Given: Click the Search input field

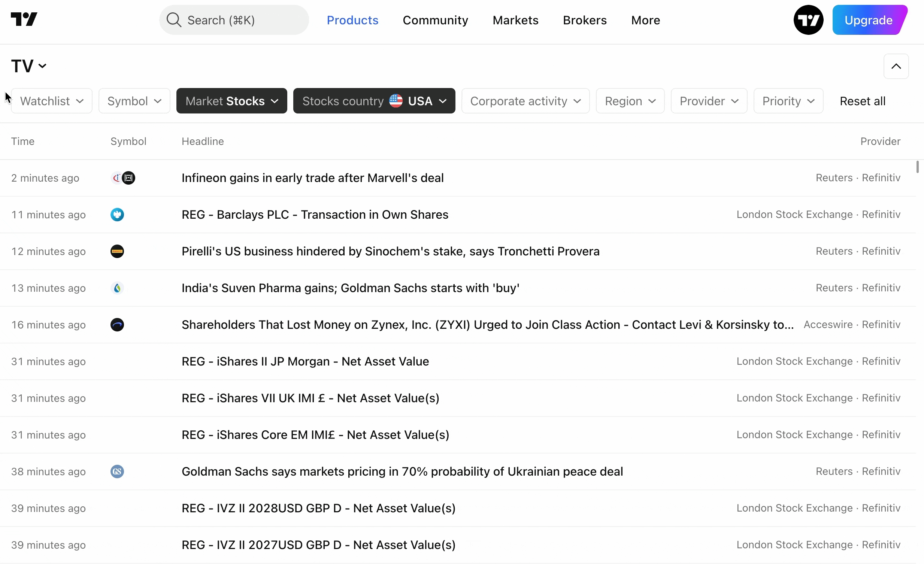Looking at the screenshot, I should click(x=234, y=20).
